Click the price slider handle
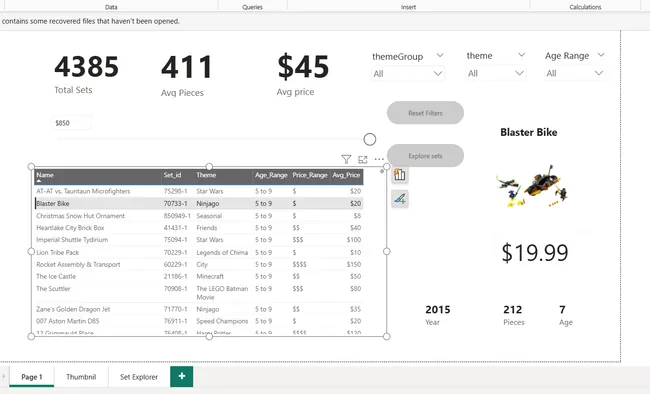The image size is (650, 394). point(370,139)
